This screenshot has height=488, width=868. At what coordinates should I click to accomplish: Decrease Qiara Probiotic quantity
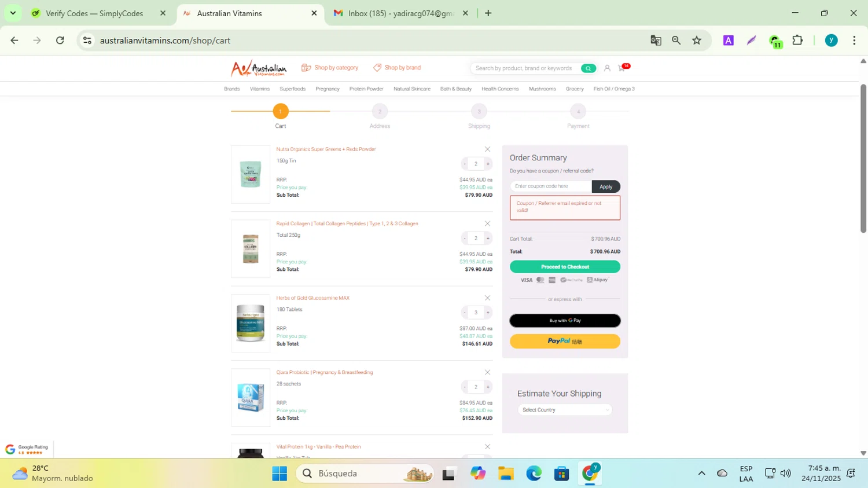(465, 387)
